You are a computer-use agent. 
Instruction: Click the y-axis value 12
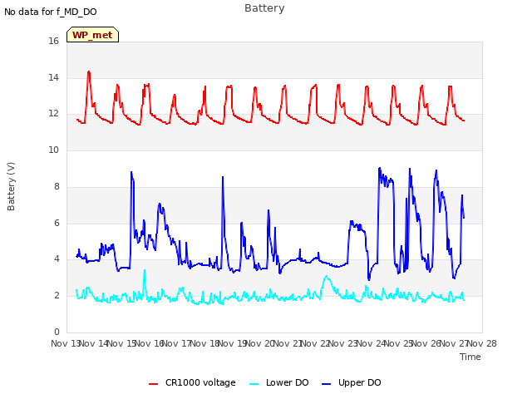[x=53, y=113]
